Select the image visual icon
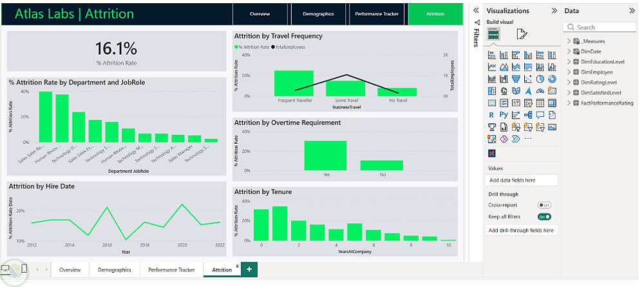 point(553,127)
